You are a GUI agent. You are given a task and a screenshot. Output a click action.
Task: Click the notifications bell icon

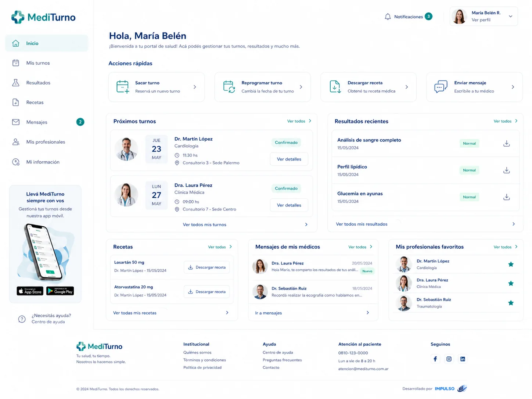(388, 17)
